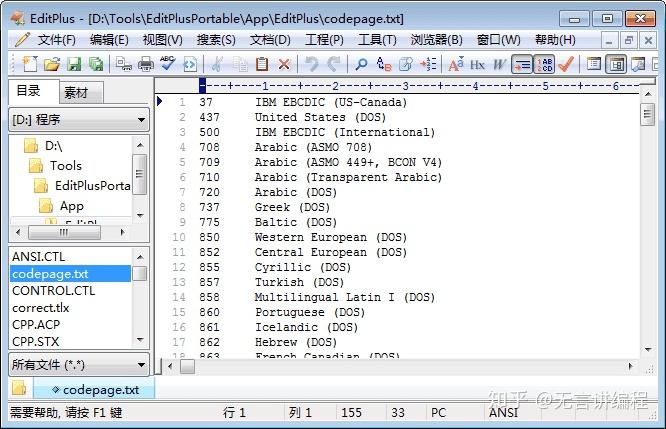Open the 视图(V) menu
666x429 pixels.
[163, 40]
